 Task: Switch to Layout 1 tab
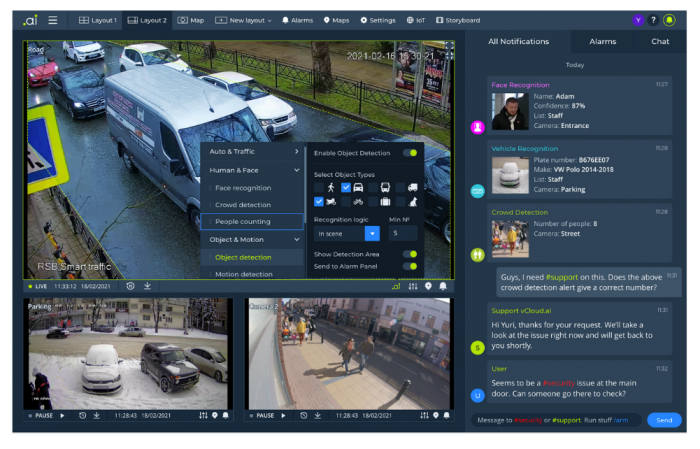pyautogui.click(x=98, y=21)
